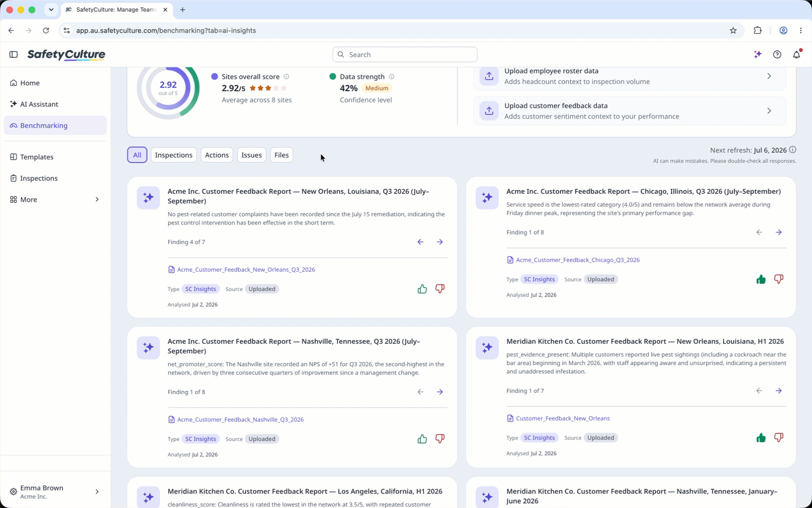This screenshot has width=812, height=508.
Task: Click the browser back arrow
Action: (11, 30)
